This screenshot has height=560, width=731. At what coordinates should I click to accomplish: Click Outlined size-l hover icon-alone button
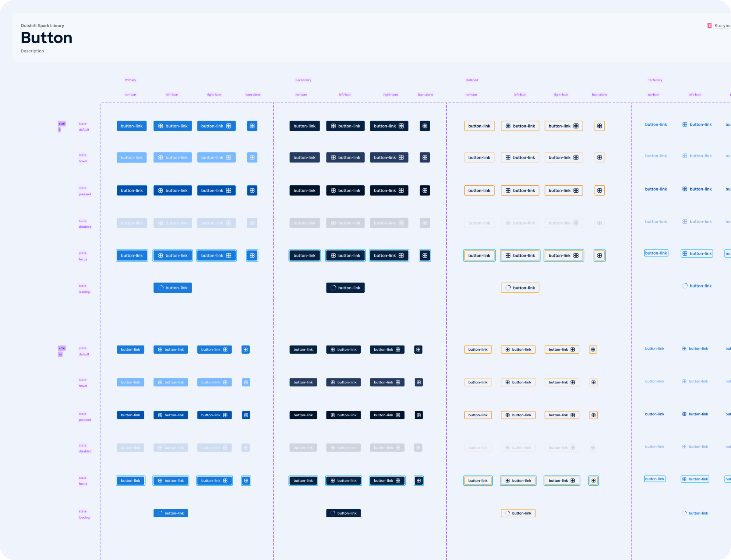[x=599, y=157]
